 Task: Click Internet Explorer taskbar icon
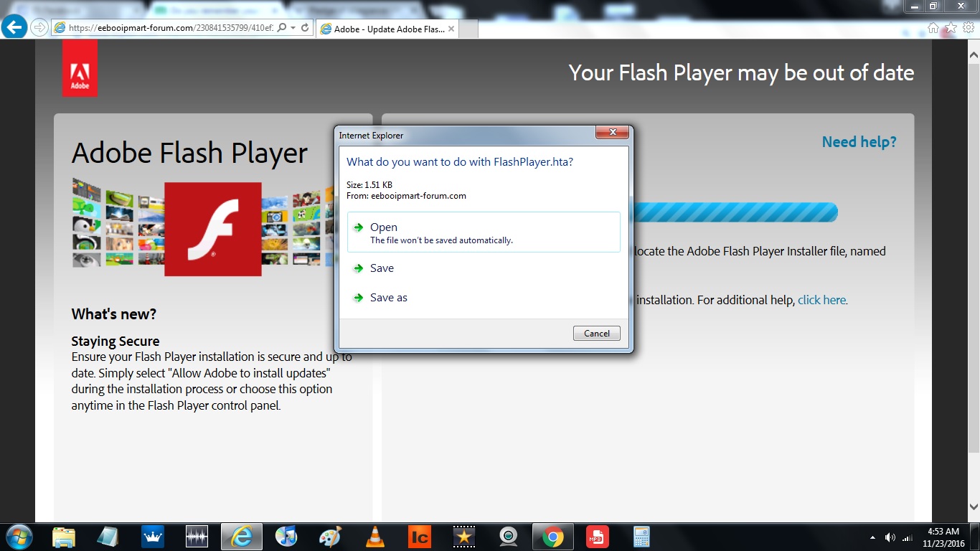[x=242, y=537]
